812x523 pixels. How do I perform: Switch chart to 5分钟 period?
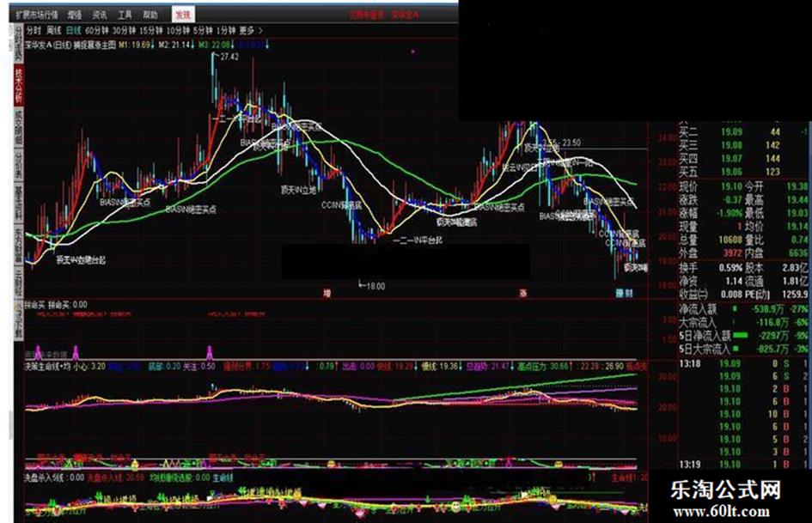point(203,31)
